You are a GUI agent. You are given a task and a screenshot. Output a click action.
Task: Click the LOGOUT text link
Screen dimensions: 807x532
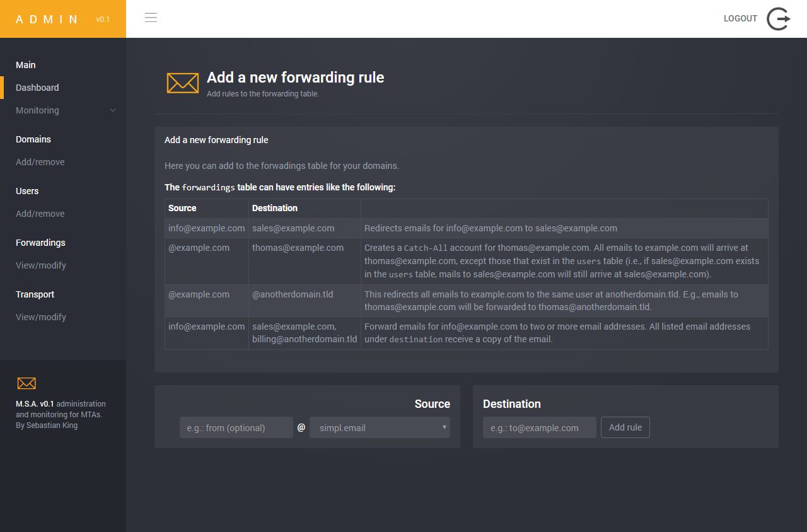(740, 19)
